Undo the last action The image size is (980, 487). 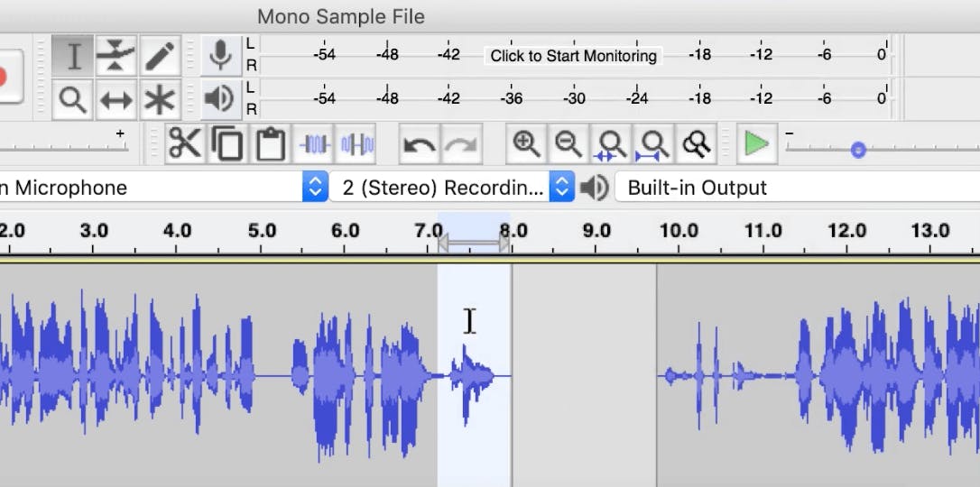pos(419,144)
